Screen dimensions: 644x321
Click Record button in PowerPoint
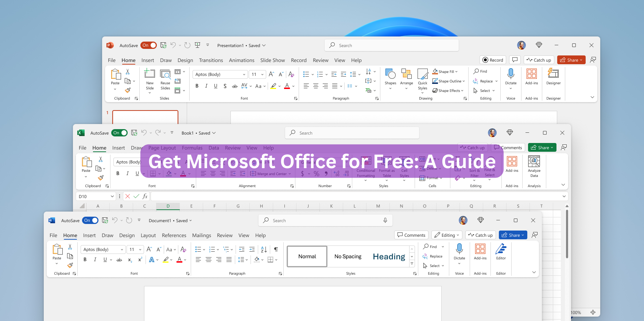[x=493, y=60]
